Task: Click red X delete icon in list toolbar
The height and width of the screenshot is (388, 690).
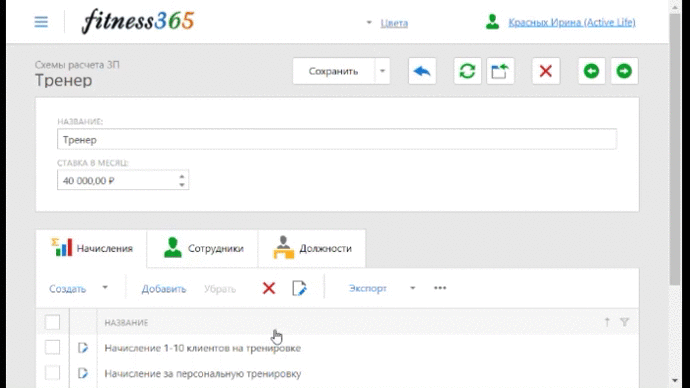Action: [x=269, y=289]
